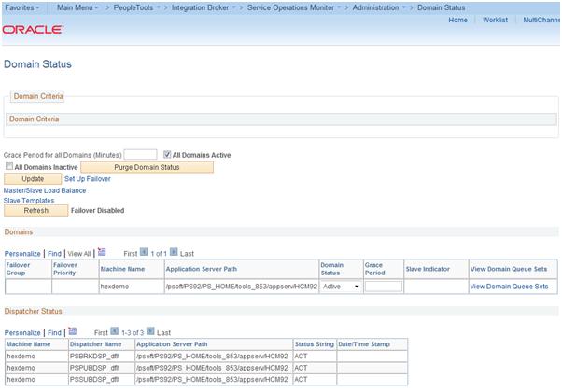Click Purge Domain Status button
The height and width of the screenshot is (392, 562).
(x=147, y=167)
